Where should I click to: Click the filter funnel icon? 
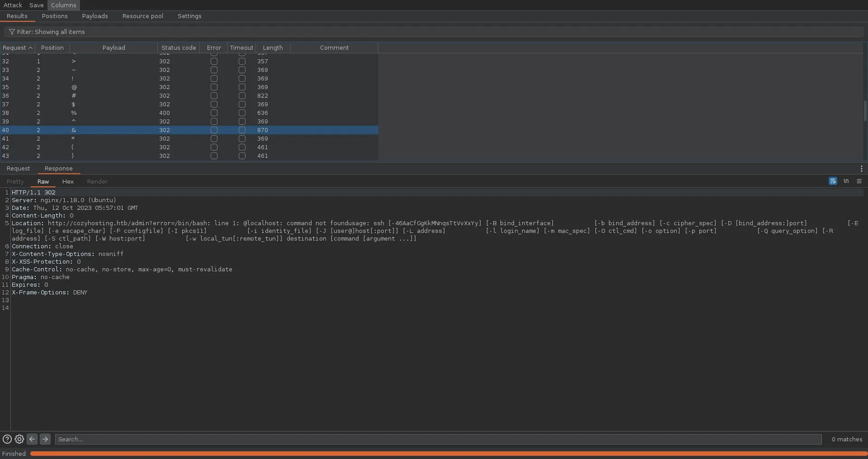click(12, 32)
